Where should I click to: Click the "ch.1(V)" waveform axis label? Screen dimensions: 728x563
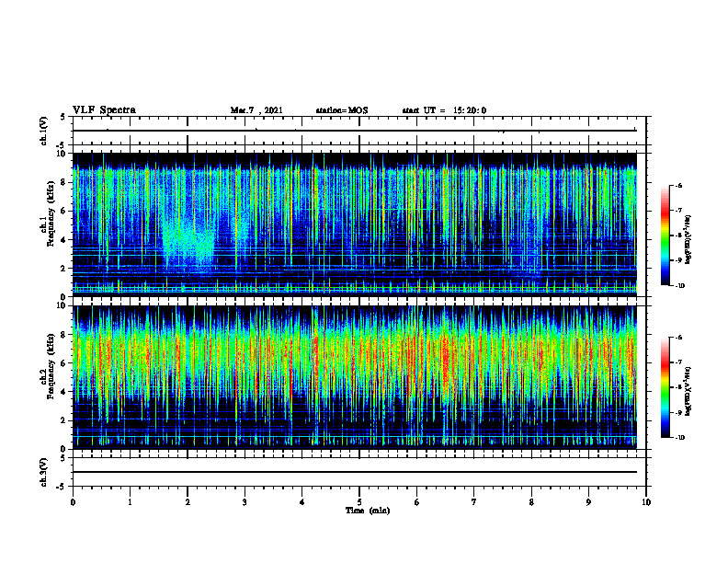pyautogui.click(x=44, y=131)
